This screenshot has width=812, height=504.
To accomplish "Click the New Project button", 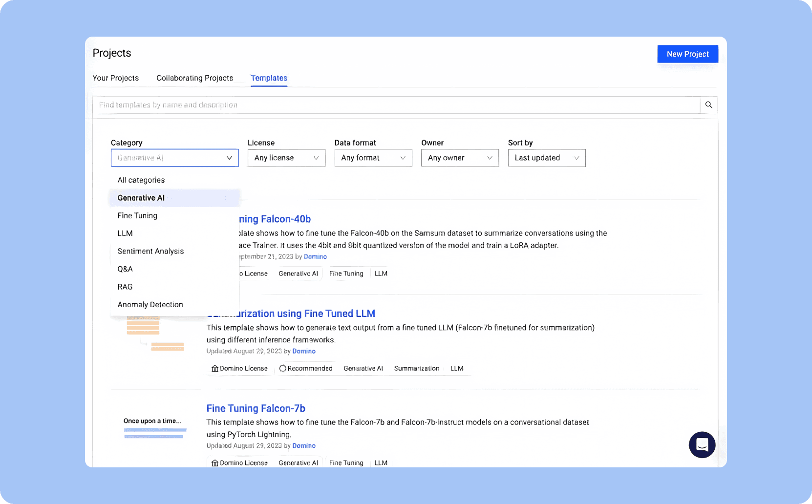I will pos(687,54).
